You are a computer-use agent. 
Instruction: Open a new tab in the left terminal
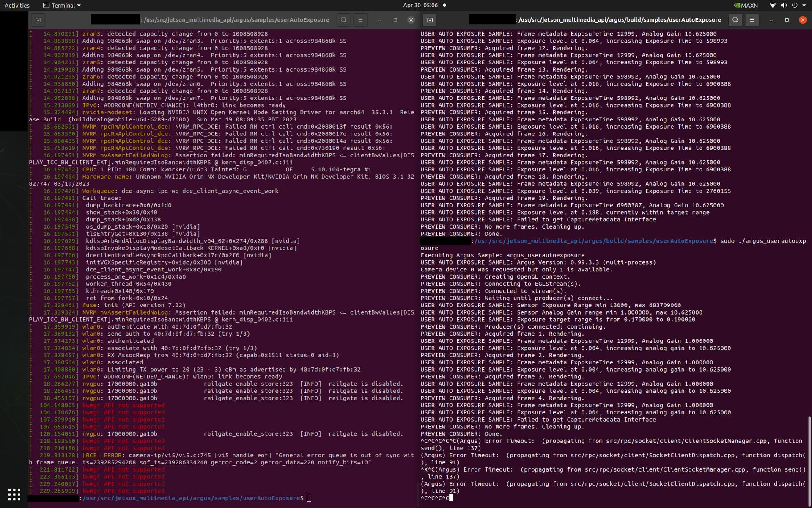[x=38, y=20]
